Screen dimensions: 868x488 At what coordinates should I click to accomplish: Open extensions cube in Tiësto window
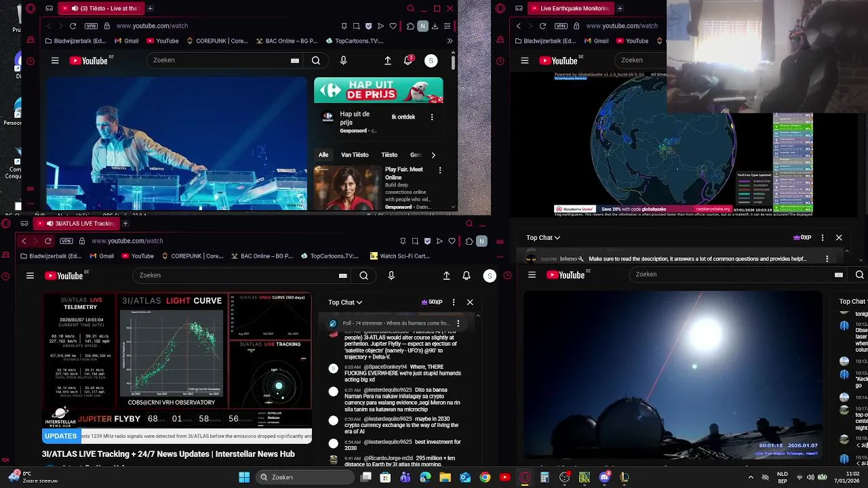[x=410, y=26]
